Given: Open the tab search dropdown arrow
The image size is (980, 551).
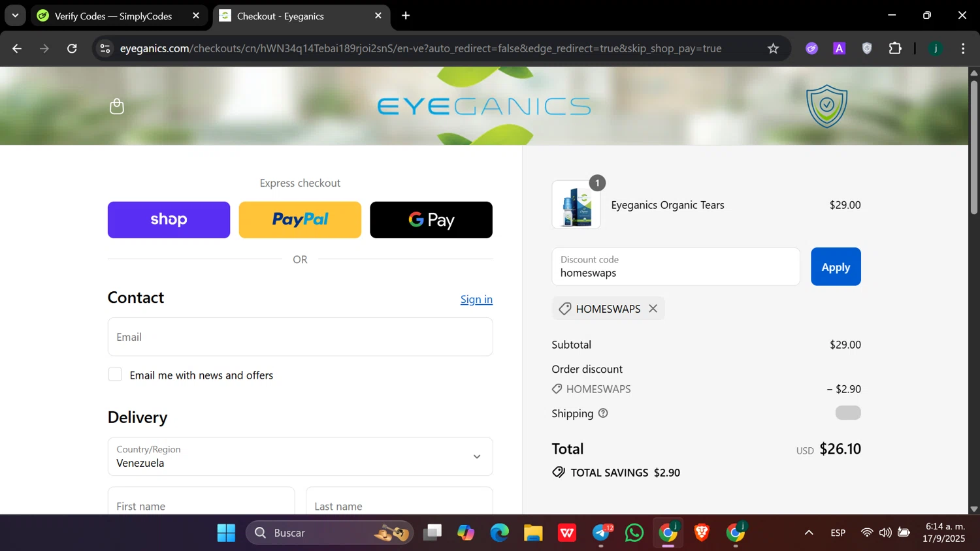Looking at the screenshot, I should pos(15,16).
